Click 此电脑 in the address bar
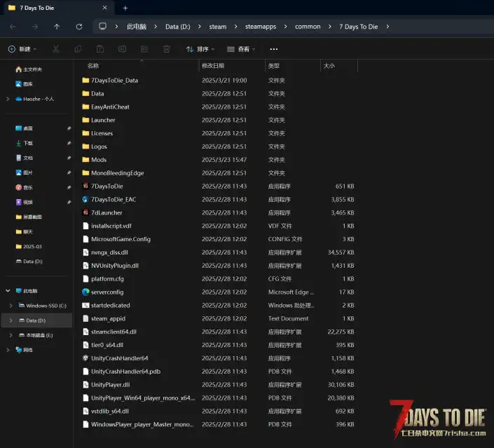Screen dimensions: 494x448 [x=137, y=27]
